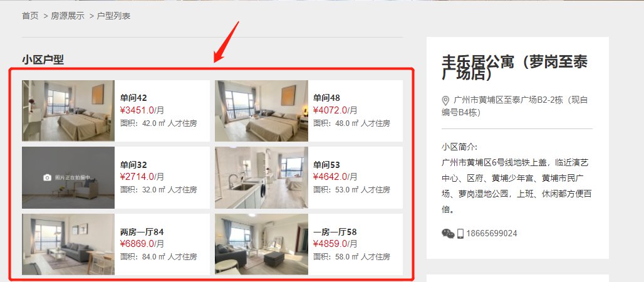
Task: Go to 房源展示 in the breadcrumb
Action: tap(68, 16)
